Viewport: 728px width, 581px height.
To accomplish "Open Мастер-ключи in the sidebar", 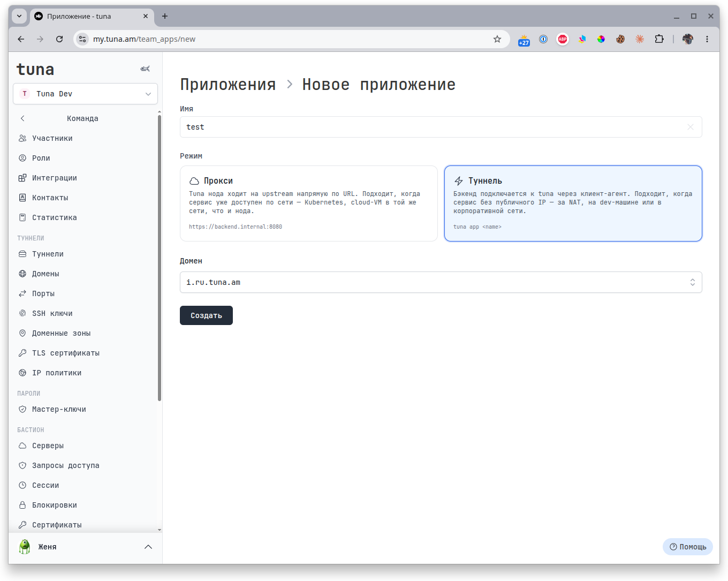I will [x=59, y=409].
